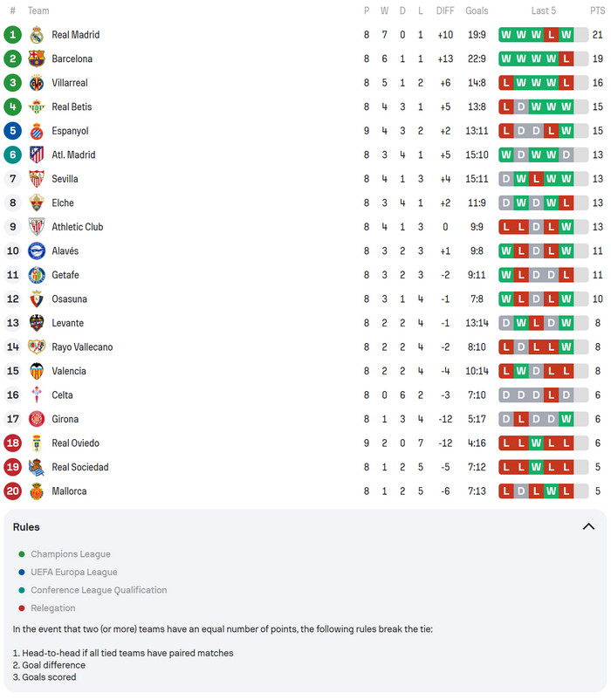Collapse the Rules section chevron
The width and height of the screenshot is (611, 700).
tap(588, 526)
